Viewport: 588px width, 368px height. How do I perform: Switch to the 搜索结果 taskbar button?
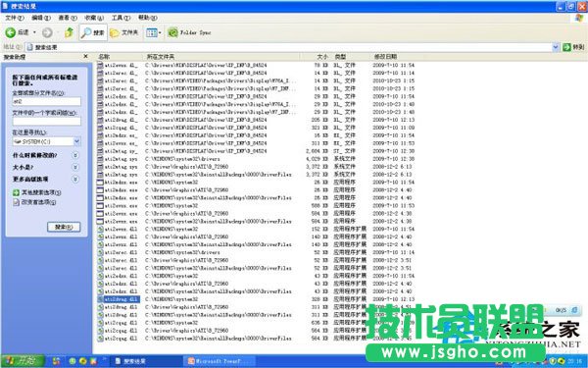pos(146,361)
